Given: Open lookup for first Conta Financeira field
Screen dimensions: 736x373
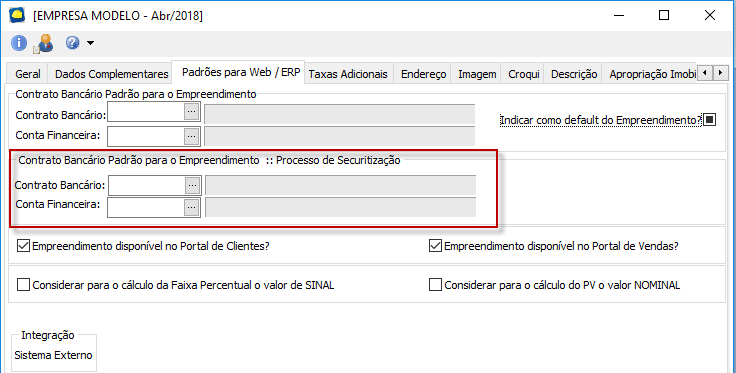Looking at the screenshot, I should pyautogui.click(x=191, y=137).
